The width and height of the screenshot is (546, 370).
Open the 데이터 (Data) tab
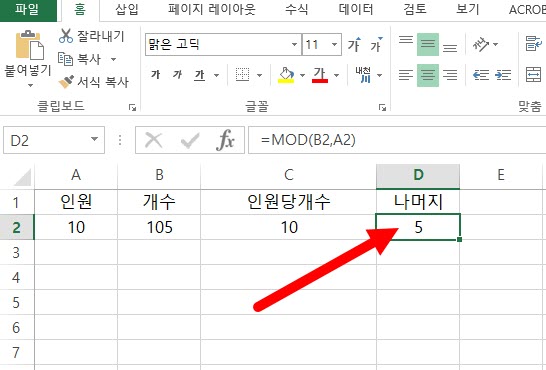(356, 10)
